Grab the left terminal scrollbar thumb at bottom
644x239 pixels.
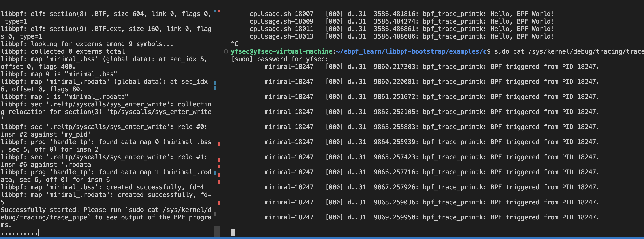point(217,231)
